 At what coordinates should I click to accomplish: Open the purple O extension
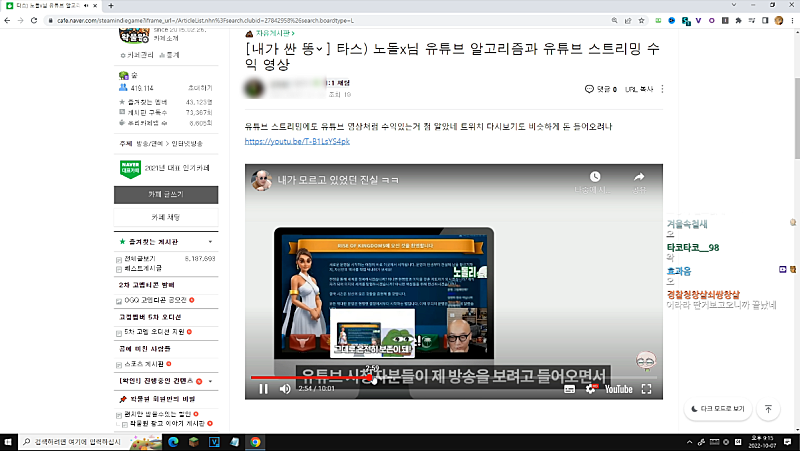712,20
